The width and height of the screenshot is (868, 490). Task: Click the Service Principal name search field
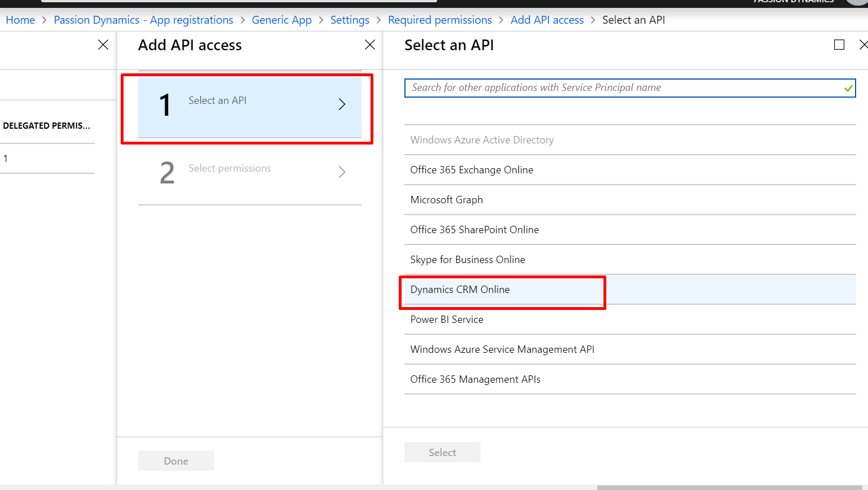click(623, 88)
